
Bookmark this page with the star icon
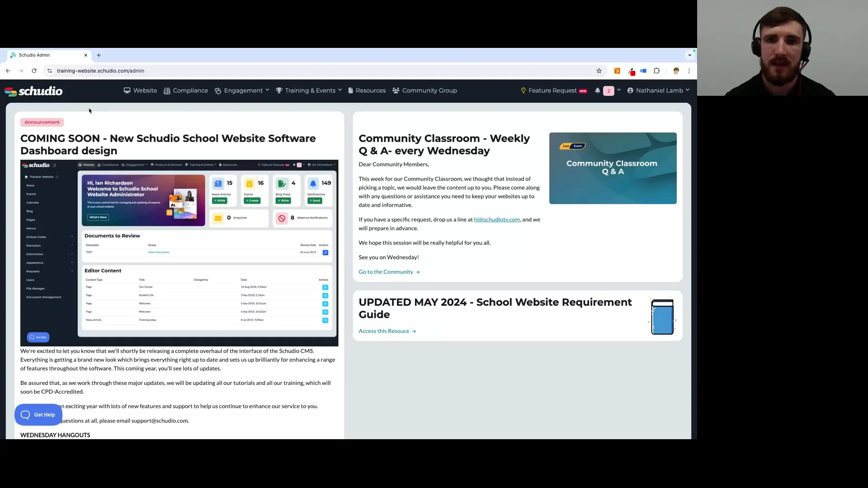coord(599,71)
